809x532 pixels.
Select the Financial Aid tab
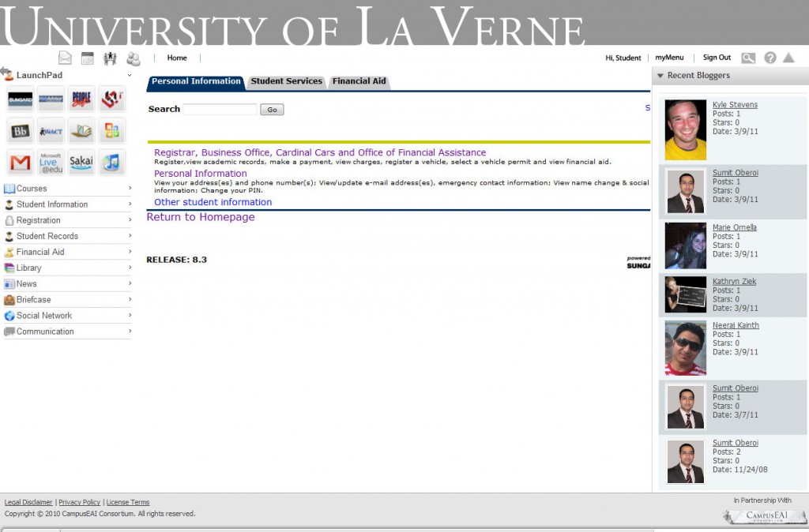[359, 81]
